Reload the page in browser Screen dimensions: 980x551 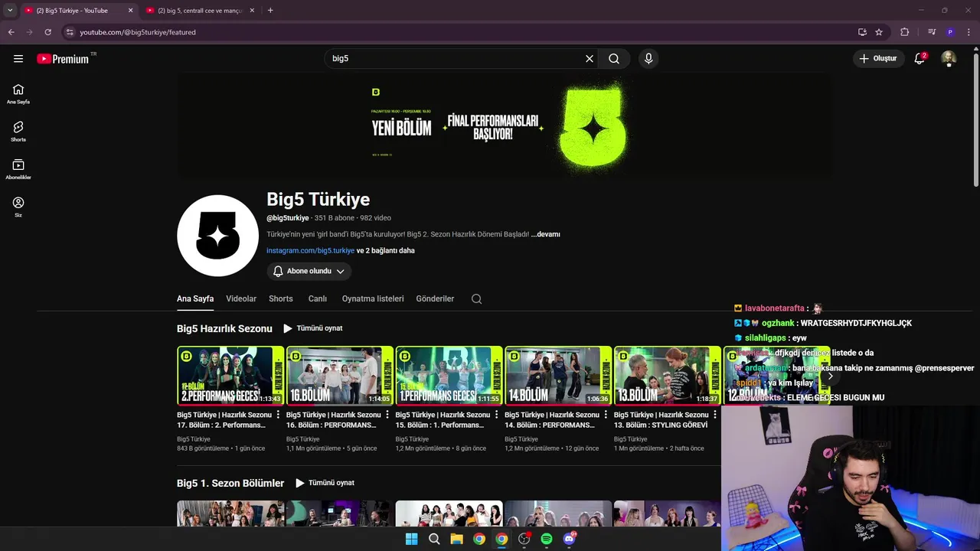(47, 32)
